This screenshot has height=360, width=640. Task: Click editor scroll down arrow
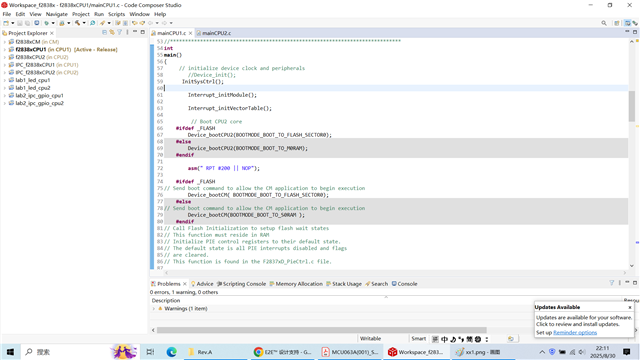tap(631, 266)
